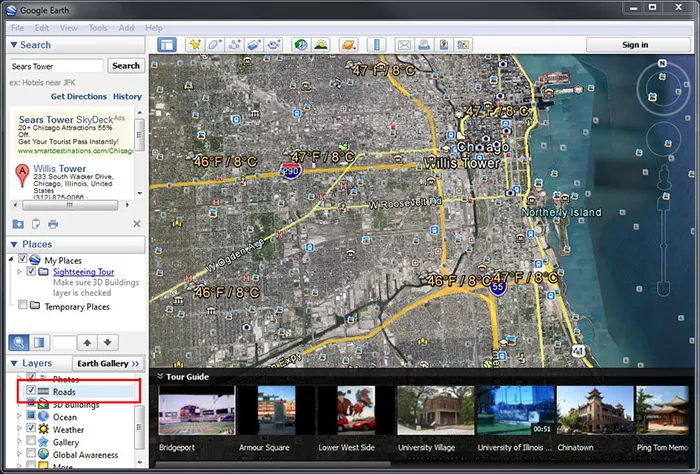The image size is (700, 474).
Task: Open the Earth Gallery button
Action: (108, 363)
